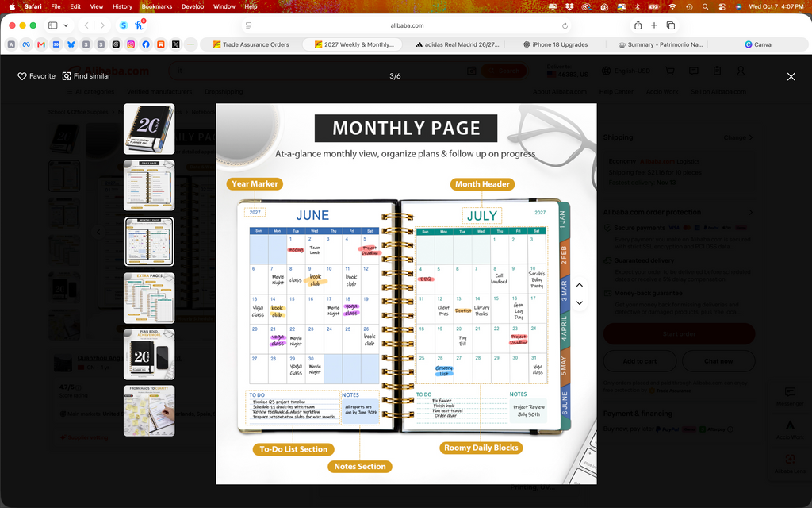Viewport: 812px width, 508px height.
Task: Open the pinned Facebook tab
Action: (146, 44)
